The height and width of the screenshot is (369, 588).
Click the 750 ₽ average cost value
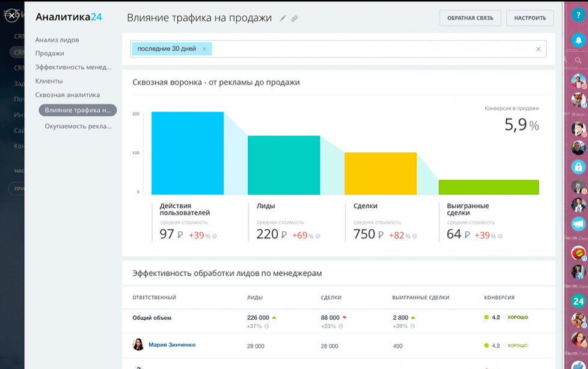(x=368, y=234)
